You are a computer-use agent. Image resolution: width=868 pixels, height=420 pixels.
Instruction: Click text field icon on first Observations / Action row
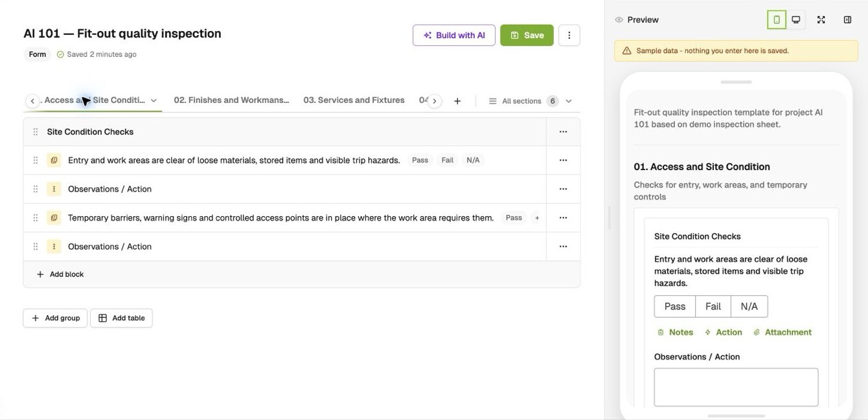pyautogui.click(x=54, y=189)
